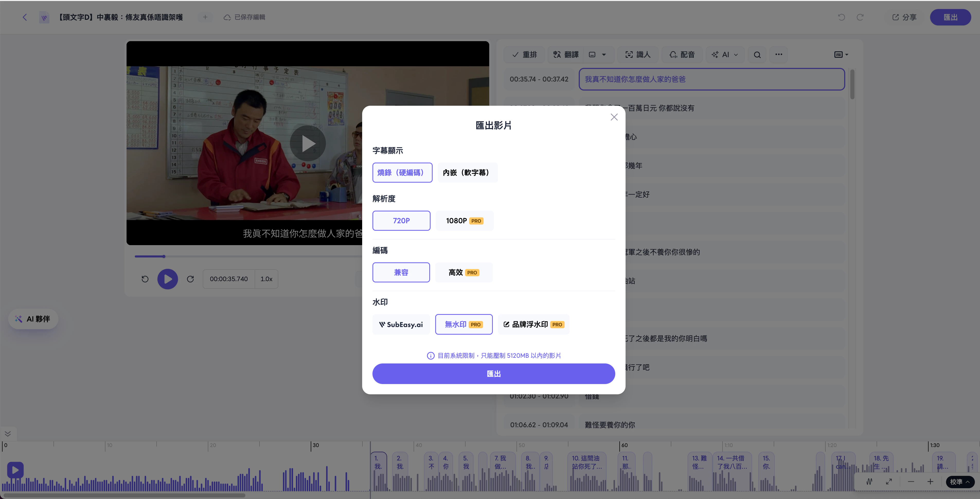
Task: Expand the dropdown arrow next to layout icon
Action: [604, 54]
